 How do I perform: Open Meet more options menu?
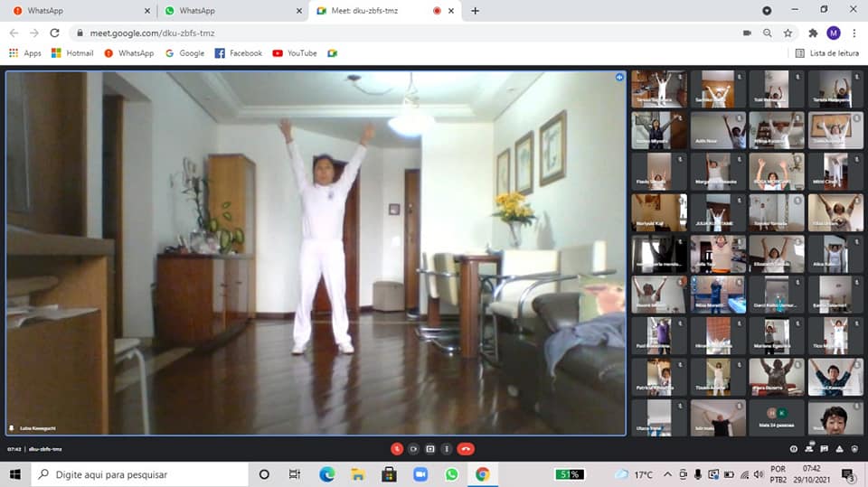[447, 448]
